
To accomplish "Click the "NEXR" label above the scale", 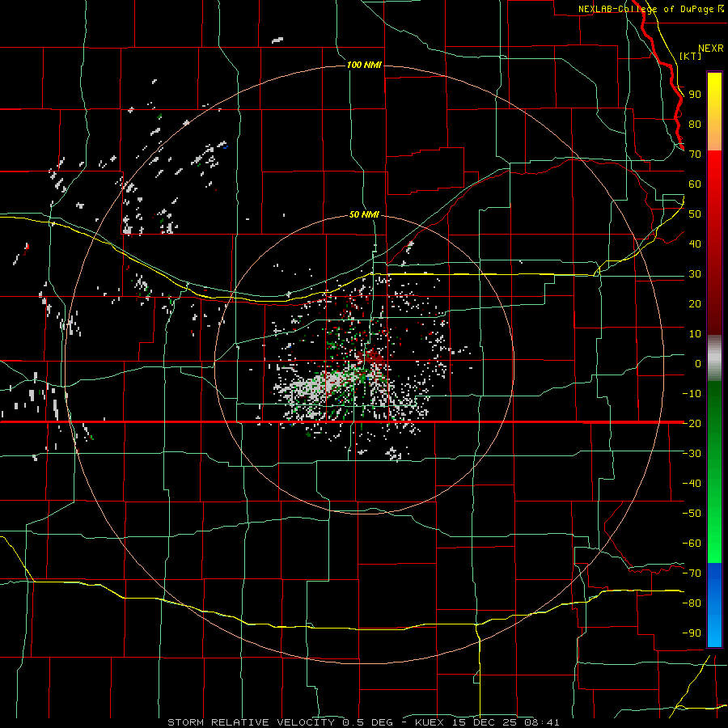I will [x=711, y=49].
